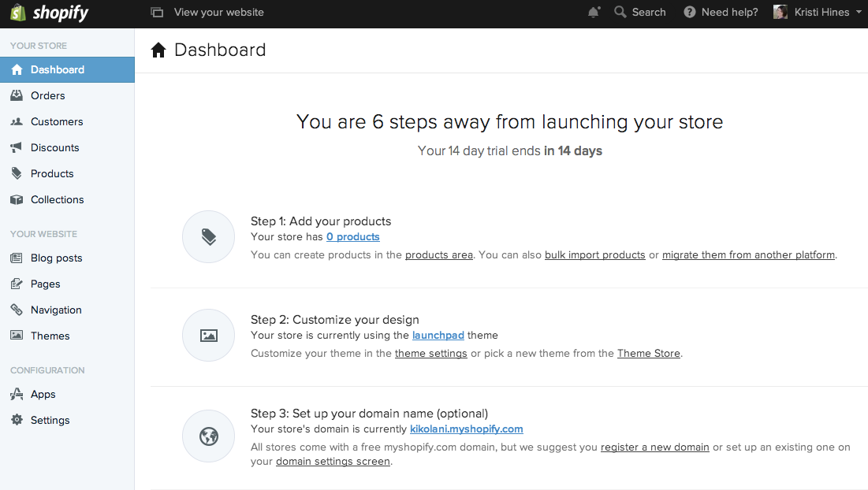This screenshot has height=490, width=868.
Task: Open the Theme Store link
Action: pyautogui.click(x=648, y=353)
